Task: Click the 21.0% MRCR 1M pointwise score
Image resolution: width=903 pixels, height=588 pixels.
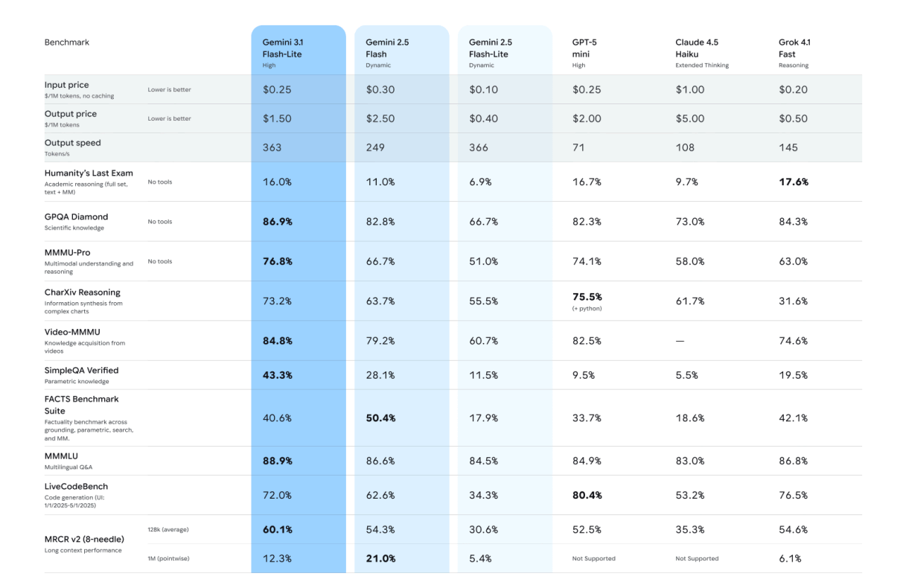Action: coord(381,558)
